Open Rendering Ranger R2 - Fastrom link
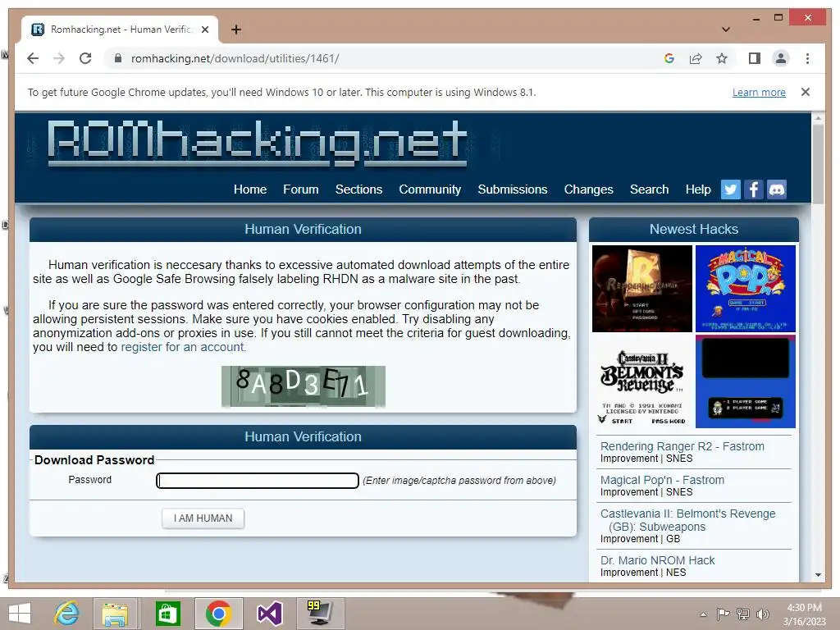 coord(682,446)
